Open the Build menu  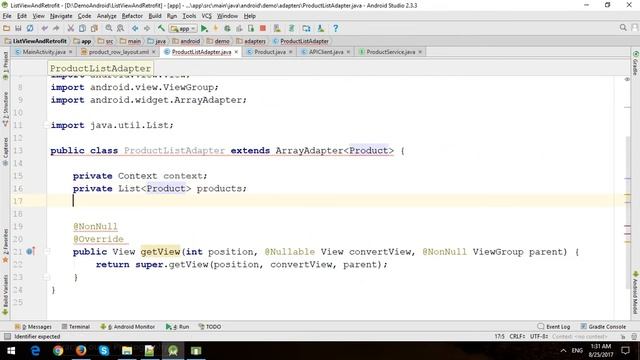155,16
